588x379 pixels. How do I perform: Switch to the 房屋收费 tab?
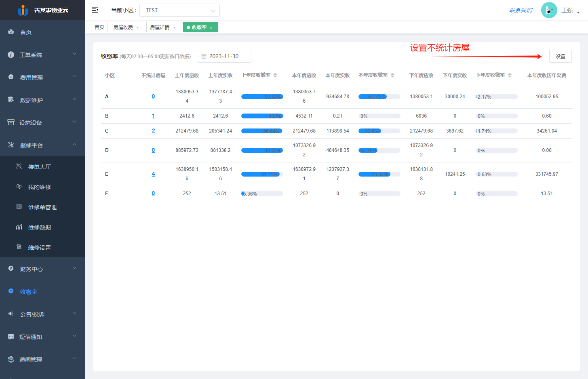coord(123,27)
